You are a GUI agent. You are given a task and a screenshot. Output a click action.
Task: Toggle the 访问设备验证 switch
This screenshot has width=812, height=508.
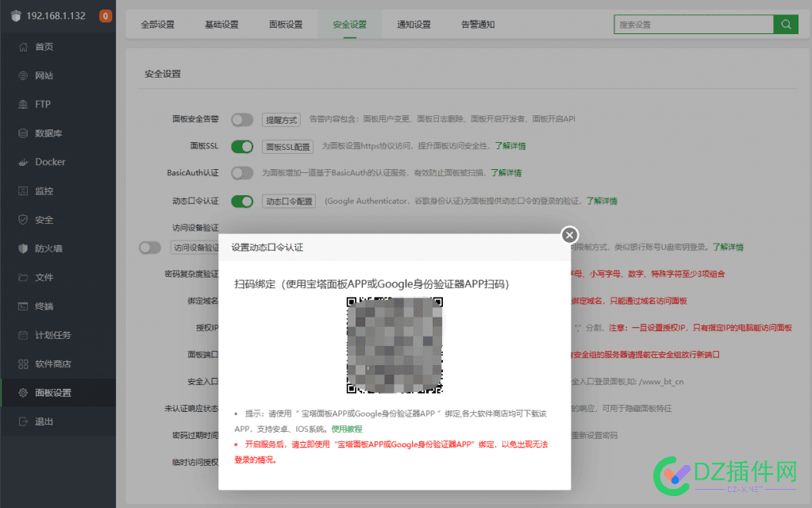coord(150,248)
